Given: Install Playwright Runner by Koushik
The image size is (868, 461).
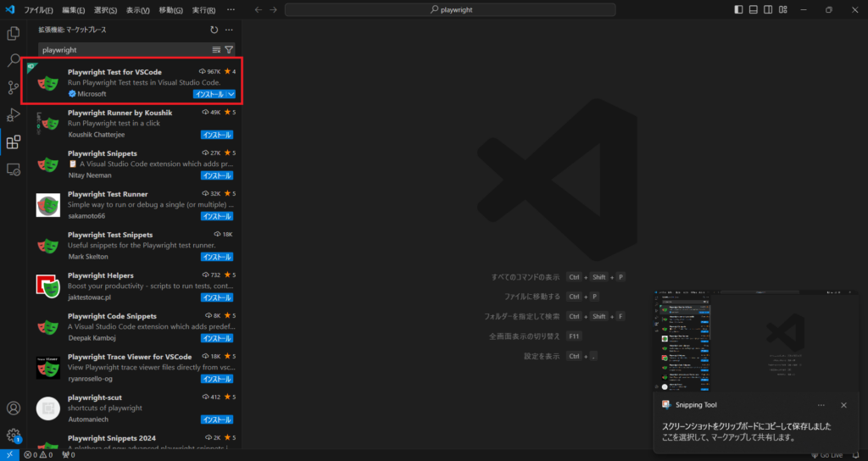Looking at the screenshot, I should [x=216, y=135].
